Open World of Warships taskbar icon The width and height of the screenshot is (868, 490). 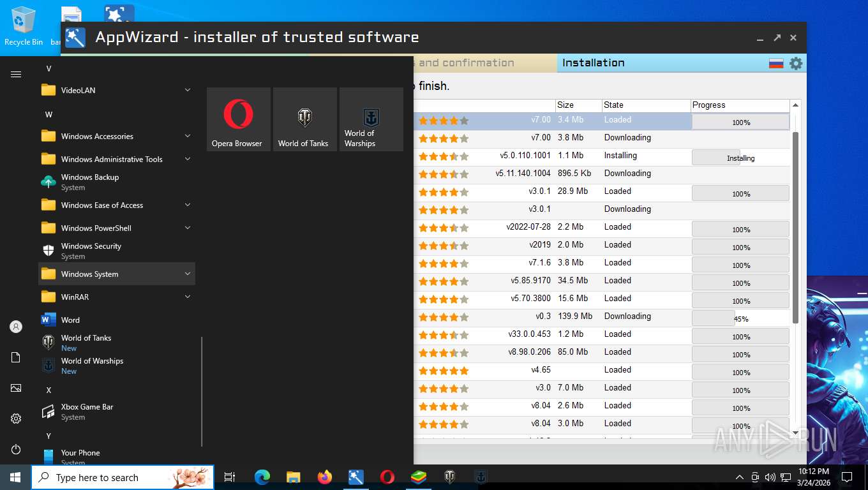[x=481, y=477]
